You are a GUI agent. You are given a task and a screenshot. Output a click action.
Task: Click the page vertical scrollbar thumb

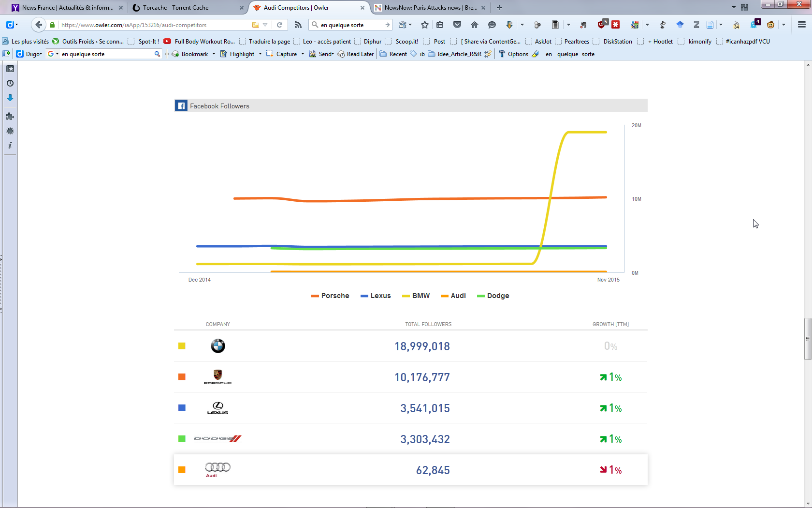click(808, 339)
